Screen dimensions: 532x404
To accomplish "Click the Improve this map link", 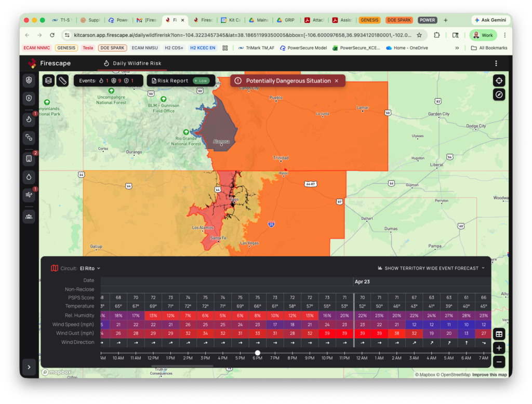I will [490, 375].
